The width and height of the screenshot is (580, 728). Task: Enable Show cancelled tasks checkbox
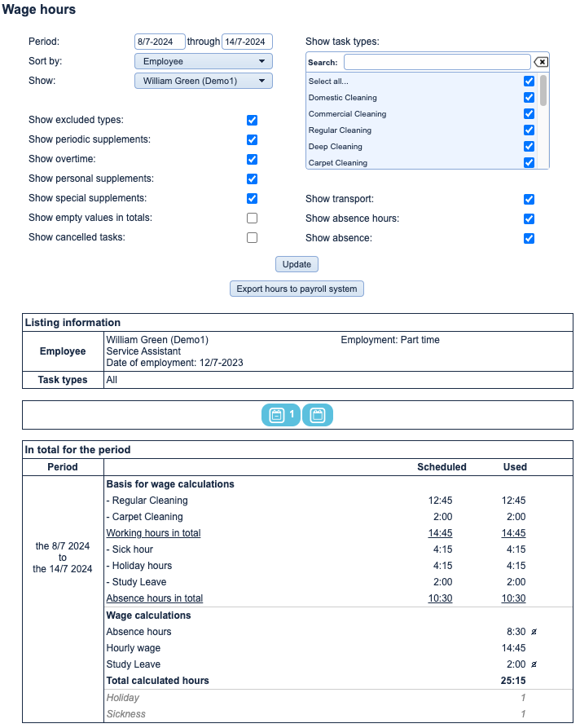(252, 237)
